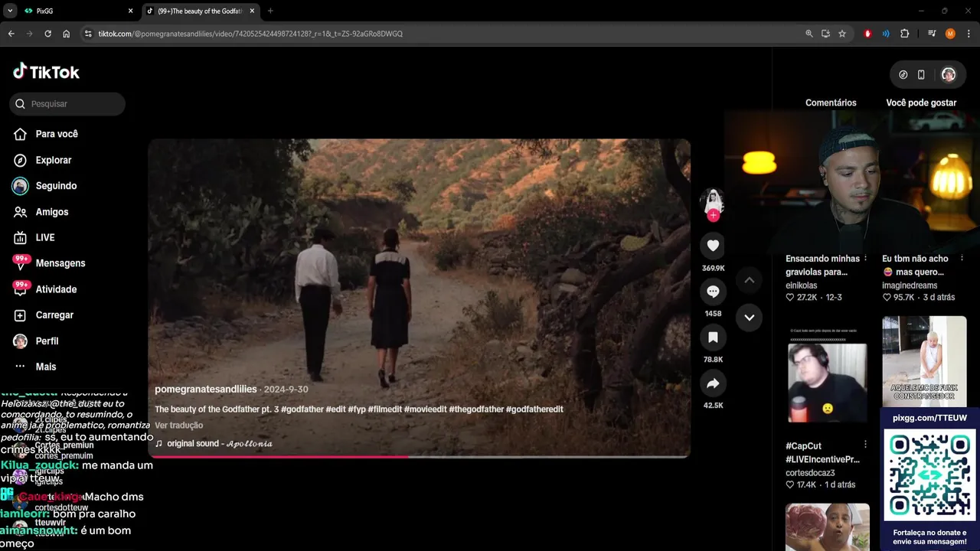The width and height of the screenshot is (980, 551).
Task: Click the site information icon
Action: pyautogui.click(x=88, y=34)
